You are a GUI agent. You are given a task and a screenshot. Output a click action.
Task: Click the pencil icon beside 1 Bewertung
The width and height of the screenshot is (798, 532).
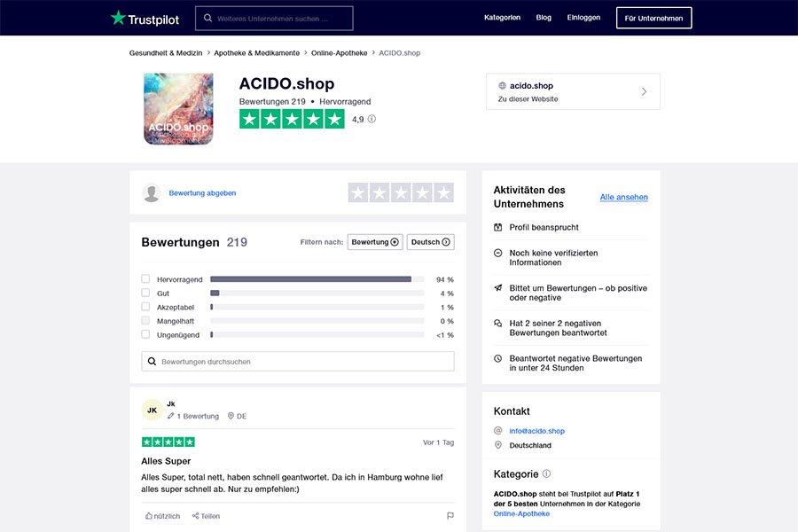tap(170, 416)
